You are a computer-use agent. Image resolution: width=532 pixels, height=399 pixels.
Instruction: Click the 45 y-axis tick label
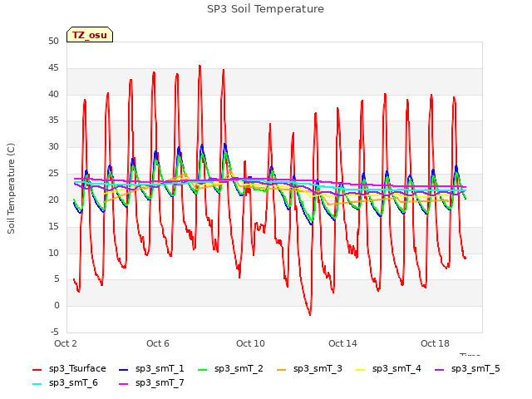(53, 68)
